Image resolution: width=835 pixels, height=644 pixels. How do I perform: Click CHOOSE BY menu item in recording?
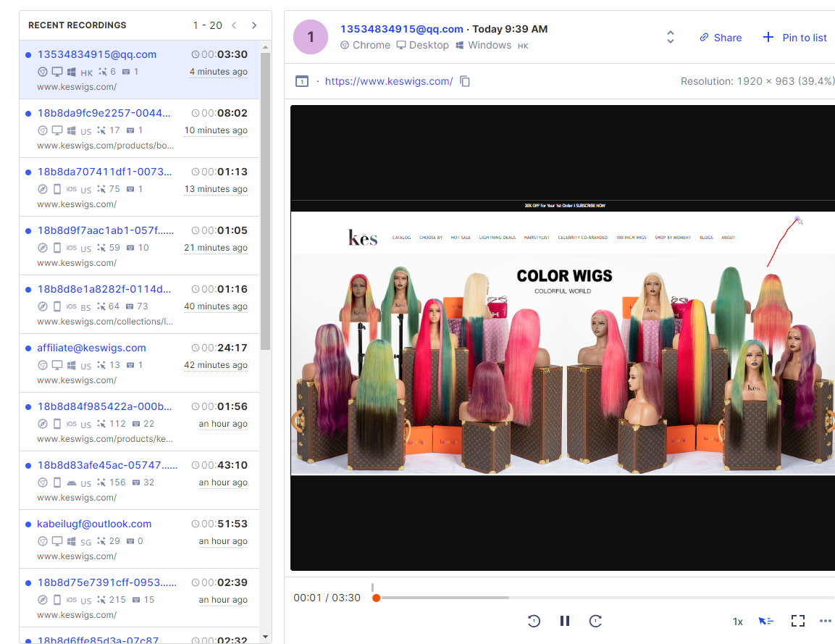coord(431,238)
